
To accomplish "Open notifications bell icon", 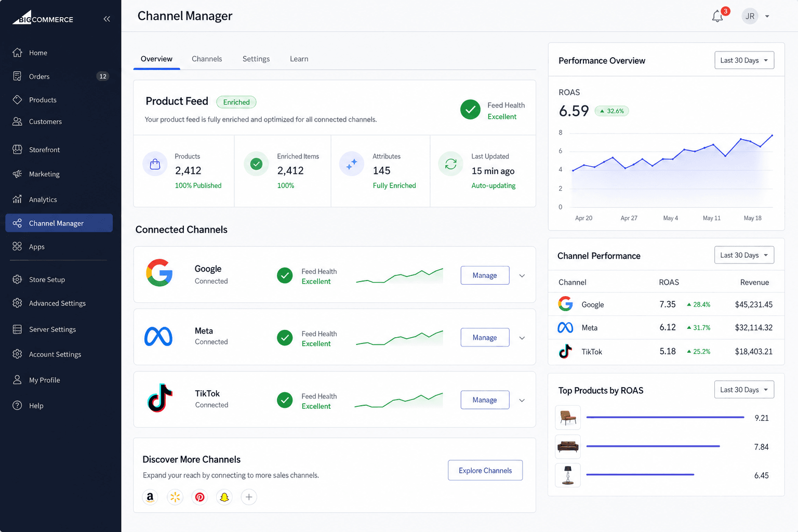I will click(717, 16).
